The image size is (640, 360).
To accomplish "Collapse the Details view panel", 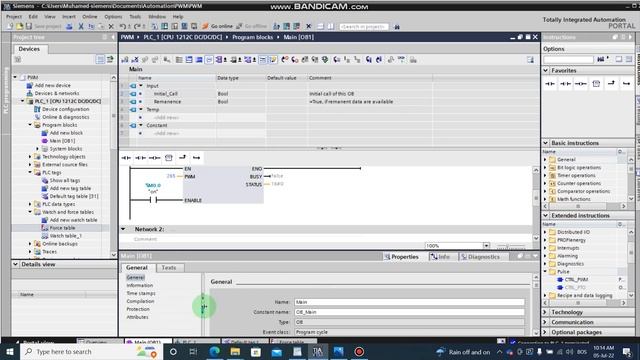I will tap(16, 264).
